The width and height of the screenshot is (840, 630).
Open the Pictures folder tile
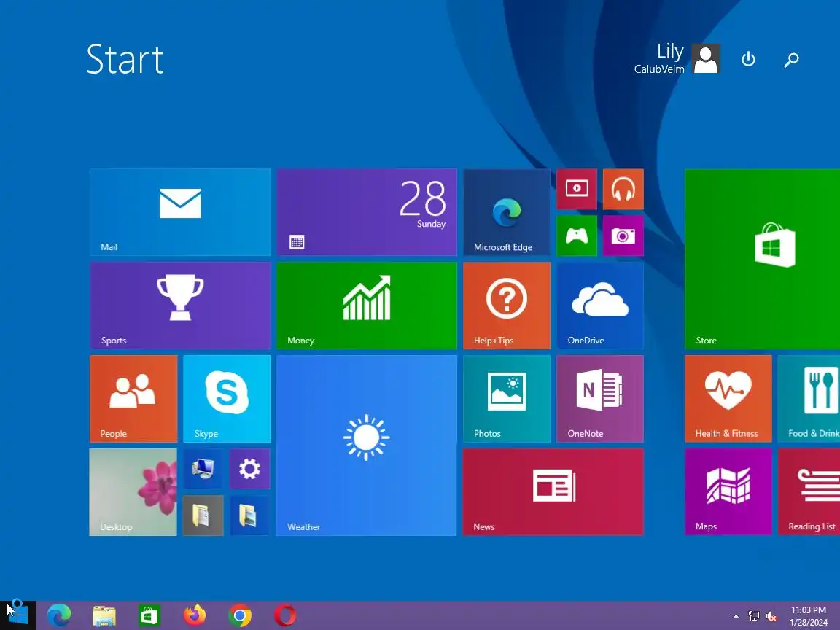[249, 516]
